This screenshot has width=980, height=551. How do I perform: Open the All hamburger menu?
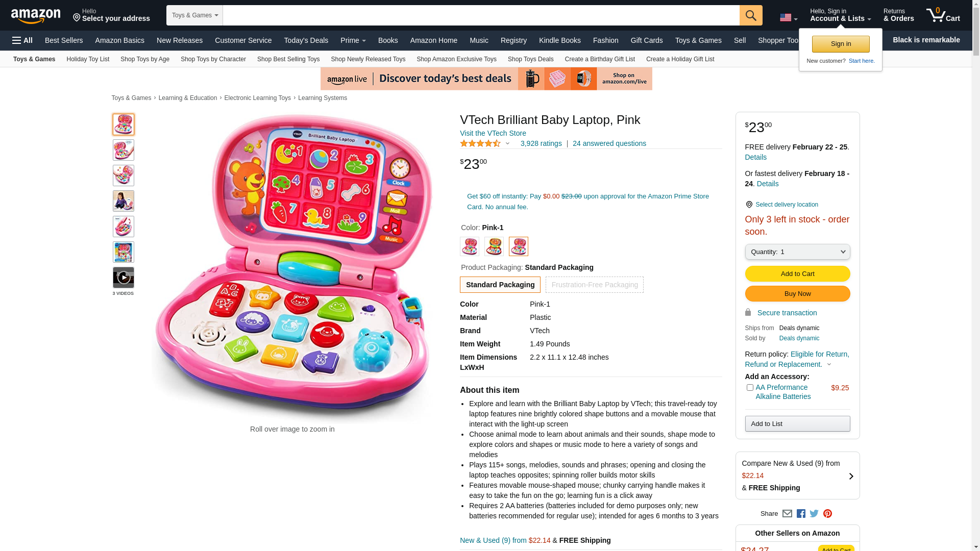tap(22, 40)
